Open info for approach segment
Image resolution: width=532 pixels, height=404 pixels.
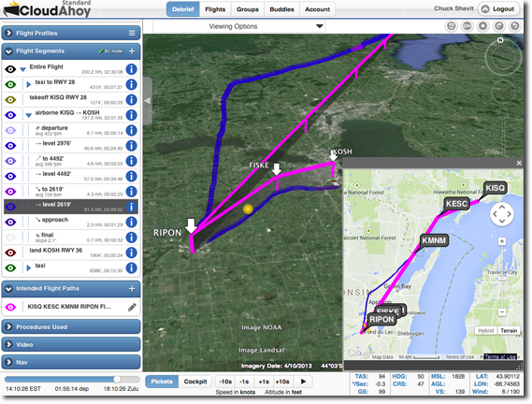click(x=131, y=222)
